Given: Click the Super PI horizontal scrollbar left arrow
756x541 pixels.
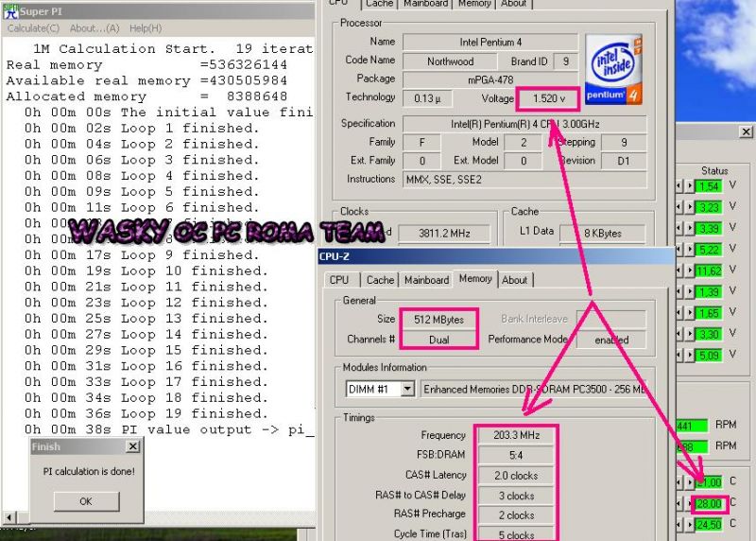Looking at the screenshot, I should (9, 517).
